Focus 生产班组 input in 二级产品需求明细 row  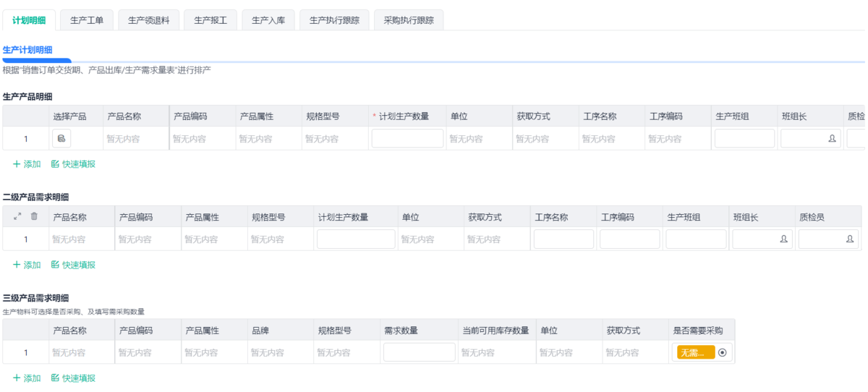point(696,239)
